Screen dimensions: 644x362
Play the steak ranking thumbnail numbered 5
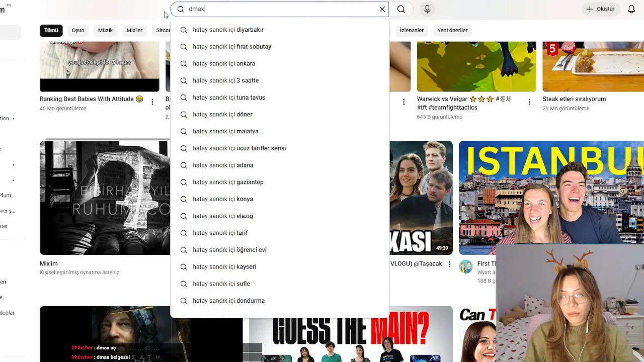(593, 66)
